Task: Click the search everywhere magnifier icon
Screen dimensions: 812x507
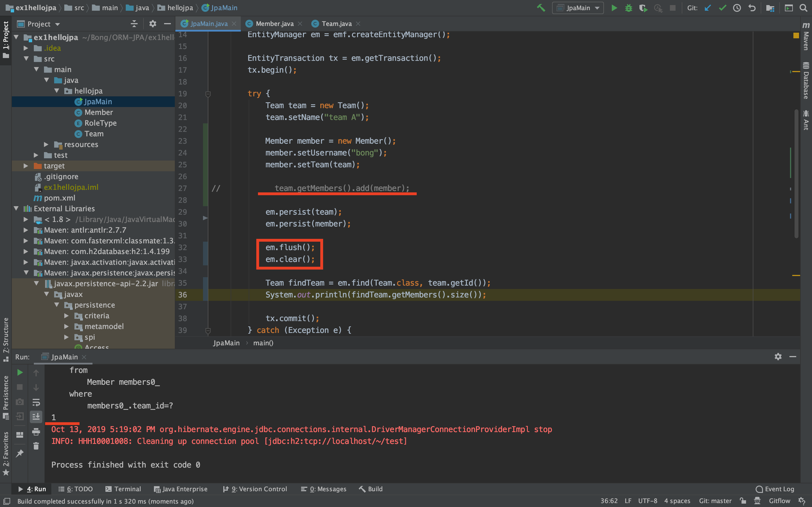Action: [803, 8]
